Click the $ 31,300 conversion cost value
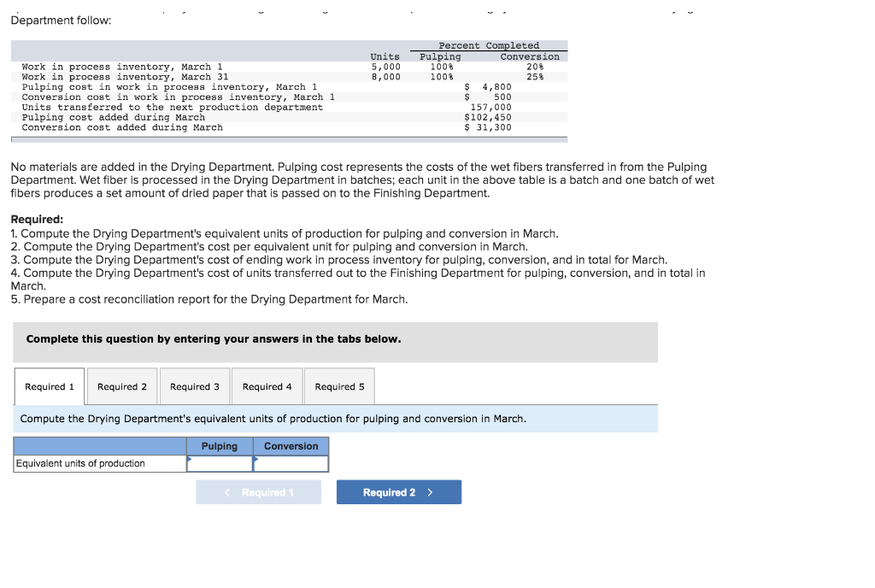 (x=488, y=127)
